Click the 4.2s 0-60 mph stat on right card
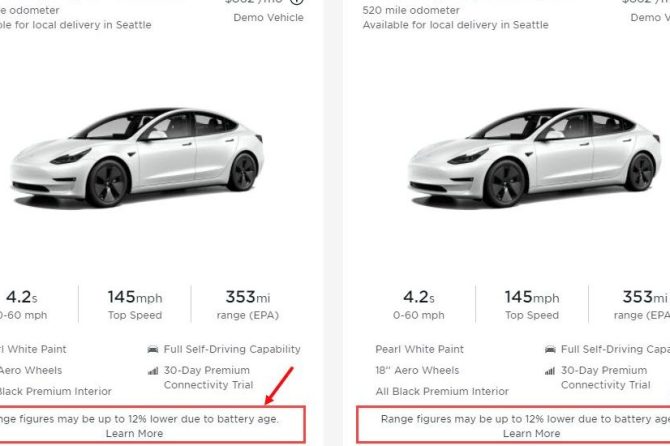The height and width of the screenshot is (446, 670). pyautogui.click(x=420, y=304)
